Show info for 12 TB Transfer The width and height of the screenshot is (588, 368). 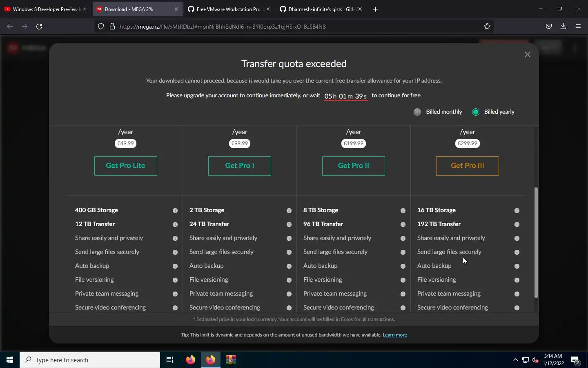175,224
